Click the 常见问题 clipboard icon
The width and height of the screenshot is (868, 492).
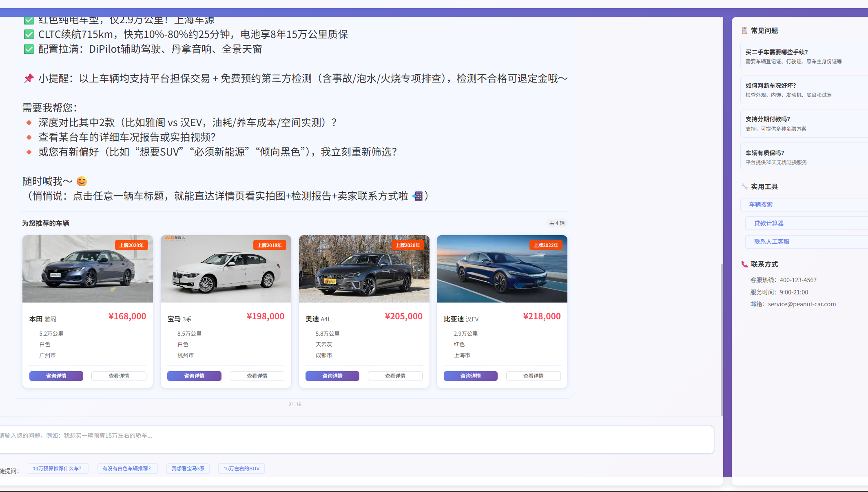tap(744, 31)
